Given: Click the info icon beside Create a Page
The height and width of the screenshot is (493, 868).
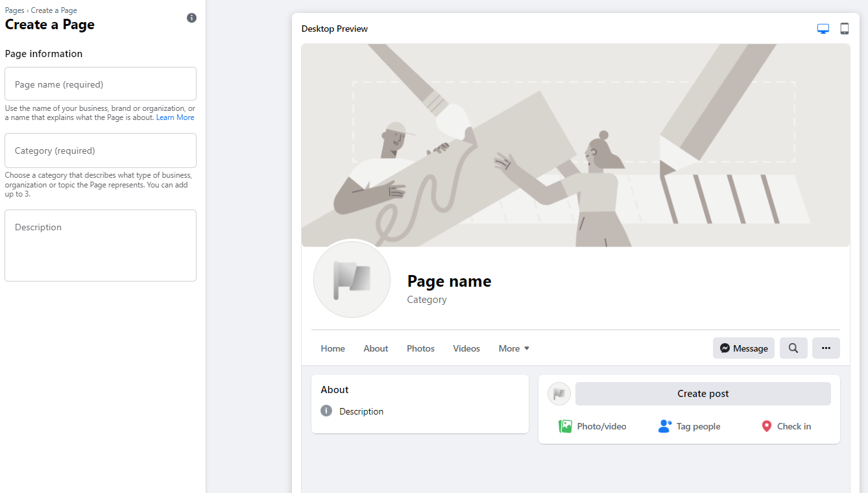Looking at the screenshot, I should click(191, 18).
